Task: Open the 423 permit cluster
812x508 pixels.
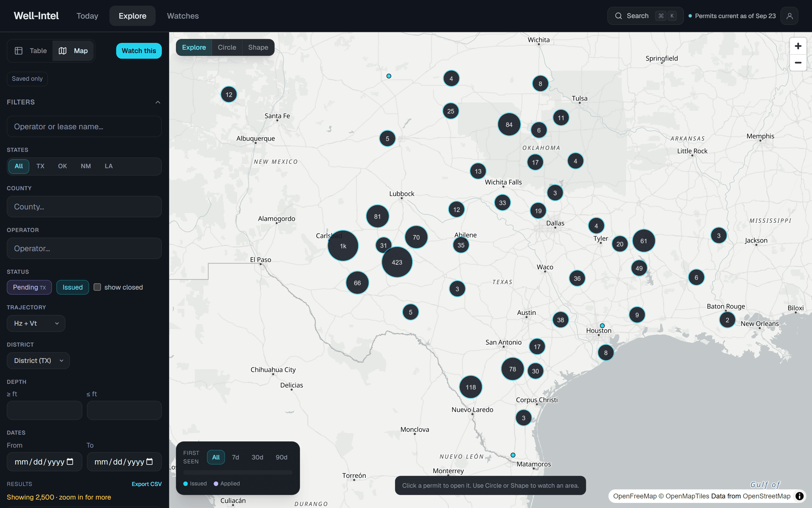Action: (397, 262)
